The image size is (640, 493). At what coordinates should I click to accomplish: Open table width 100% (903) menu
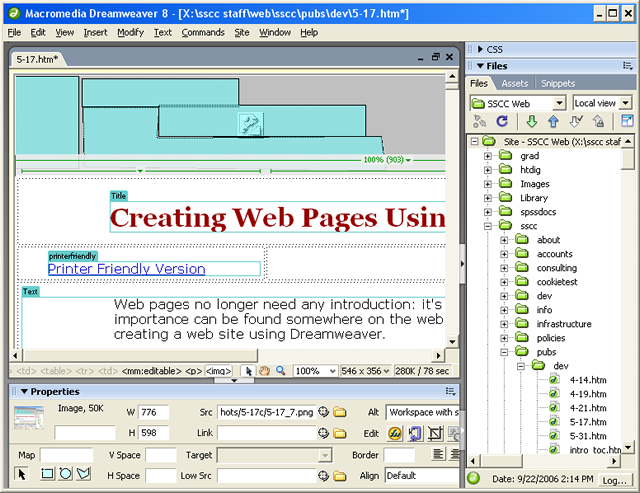387,160
